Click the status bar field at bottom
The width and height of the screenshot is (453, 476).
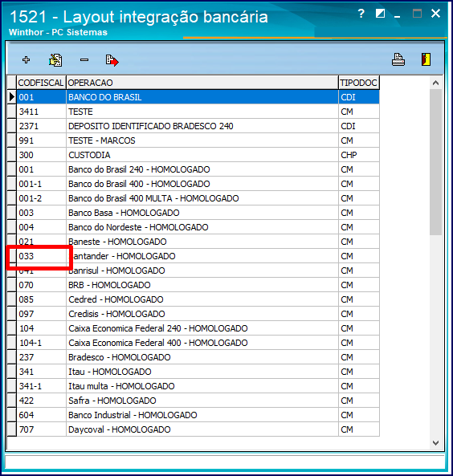pyautogui.click(x=225, y=462)
